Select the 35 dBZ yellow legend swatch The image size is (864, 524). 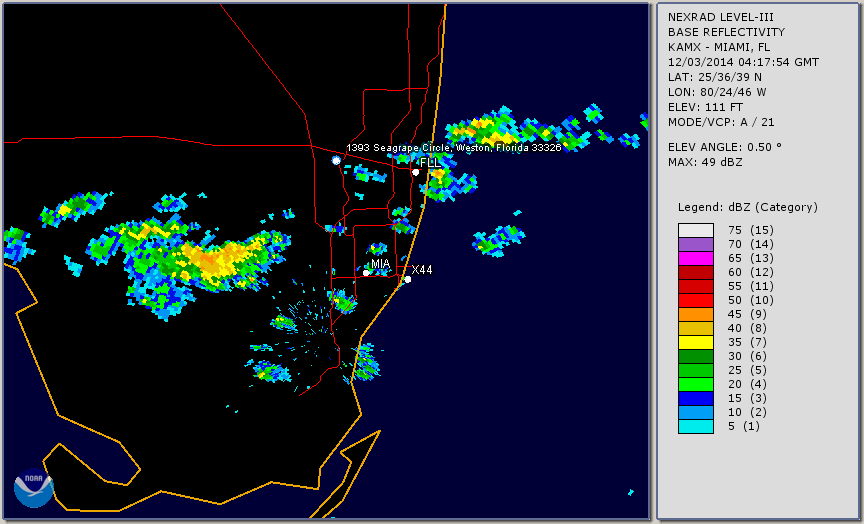[x=696, y=343]
